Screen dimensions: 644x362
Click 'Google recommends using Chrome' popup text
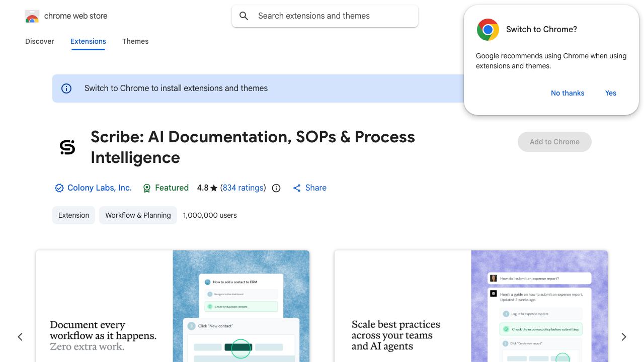(551, 61)
